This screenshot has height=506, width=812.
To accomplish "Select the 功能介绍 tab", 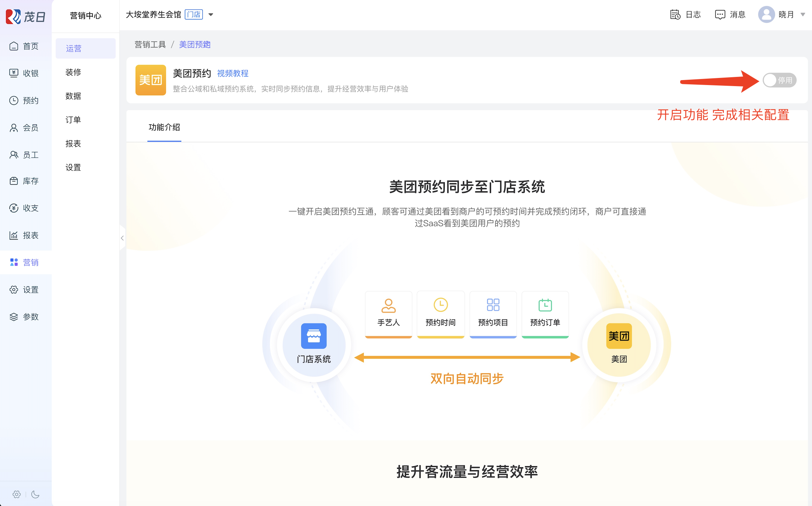I will [164, 127].
